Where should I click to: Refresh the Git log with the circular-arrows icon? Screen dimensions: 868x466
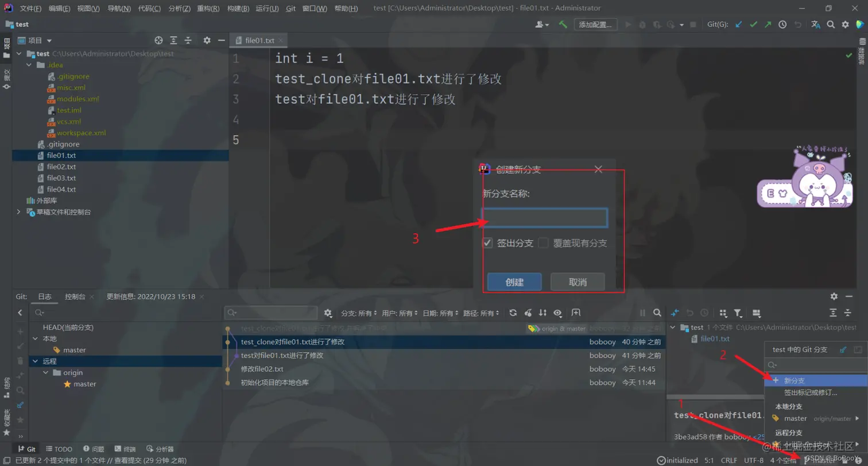coord(513,313)
